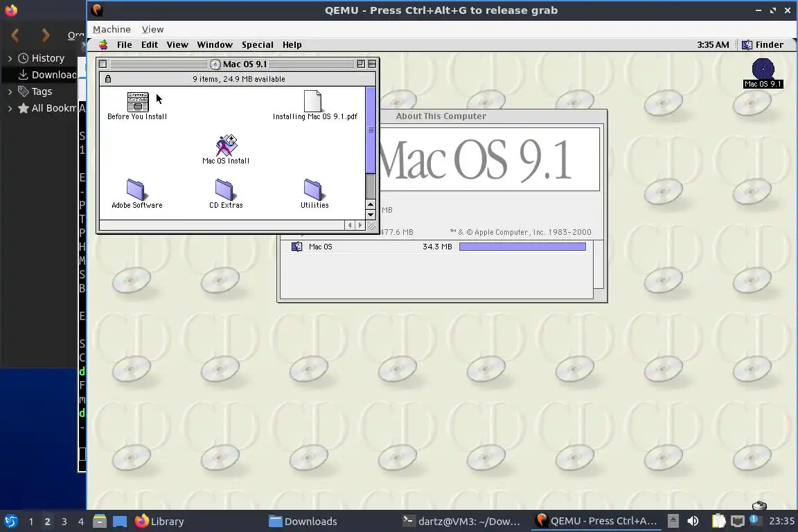This screenshot has height=532, width=798.
Task: Click horizontal scrollbar right arrow
Action: coord(360,225)
